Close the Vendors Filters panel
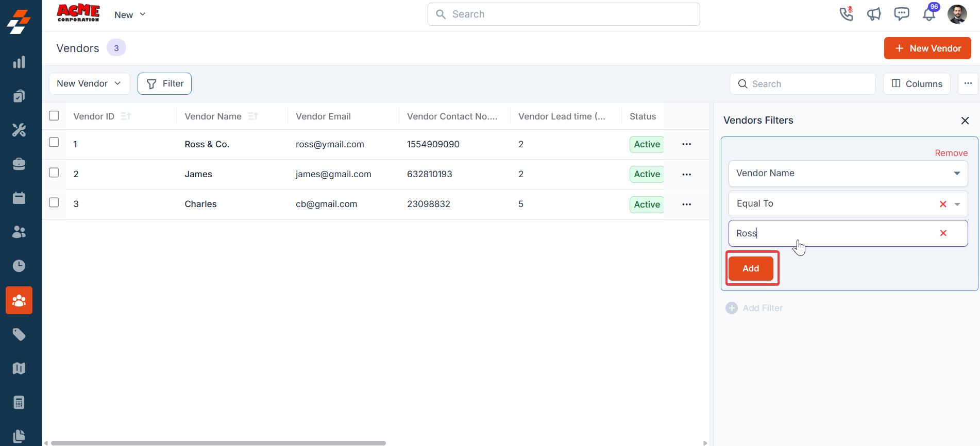 click(x=965, y=121)
